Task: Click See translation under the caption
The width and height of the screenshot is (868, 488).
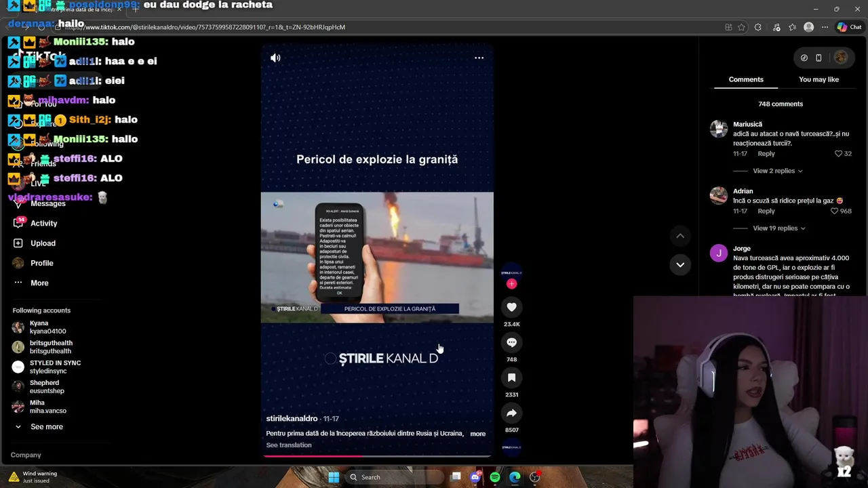Action: point(289,445)
